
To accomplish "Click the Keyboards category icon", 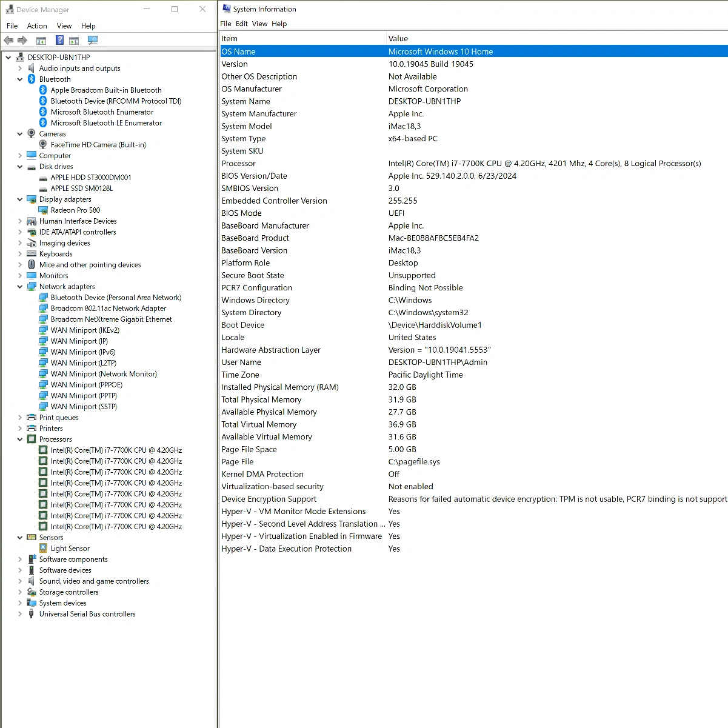I will coord(32,254).
